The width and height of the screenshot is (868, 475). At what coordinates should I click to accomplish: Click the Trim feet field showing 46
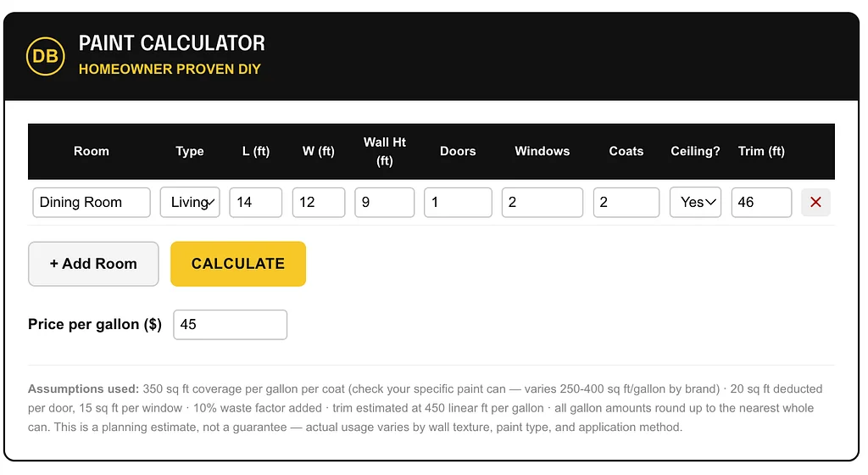[x=762, y=202]
